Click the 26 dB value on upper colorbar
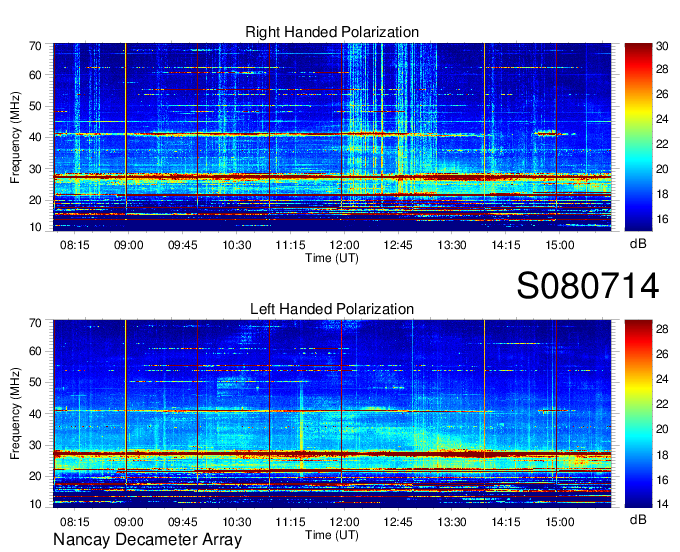Viewport: 680px width, 552px height. click(662, 94)
